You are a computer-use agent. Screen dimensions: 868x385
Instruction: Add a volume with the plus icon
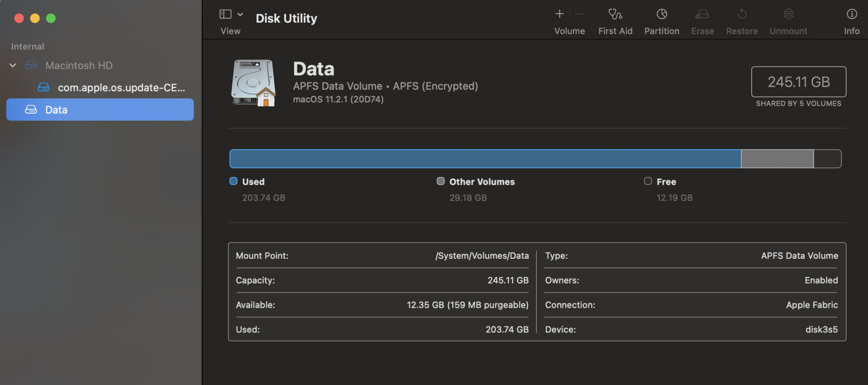coord(559,15)
